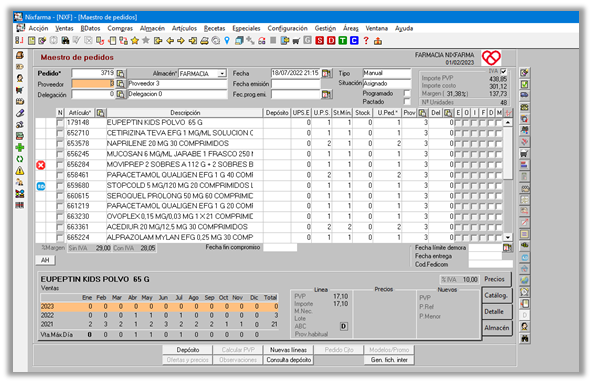This screenshot has height=383, width=592.
Task: Click the blue location pin icon
Action: [227, 41]
